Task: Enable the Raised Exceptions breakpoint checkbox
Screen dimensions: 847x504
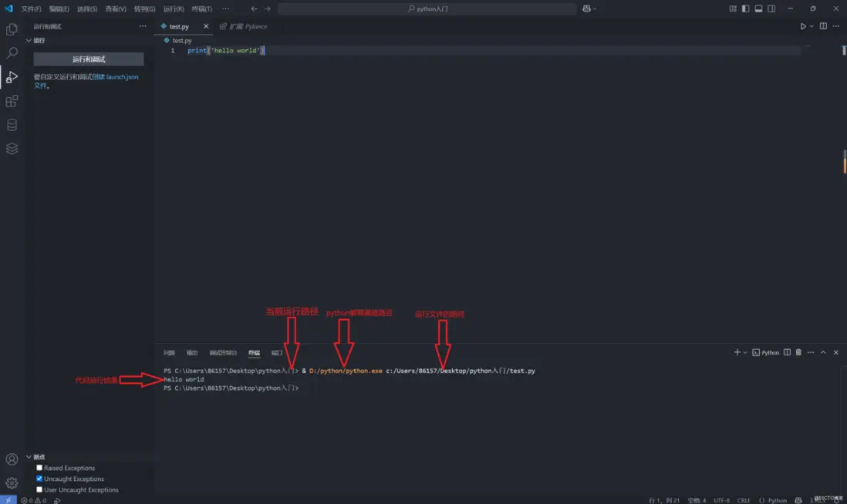Action: 39,468
